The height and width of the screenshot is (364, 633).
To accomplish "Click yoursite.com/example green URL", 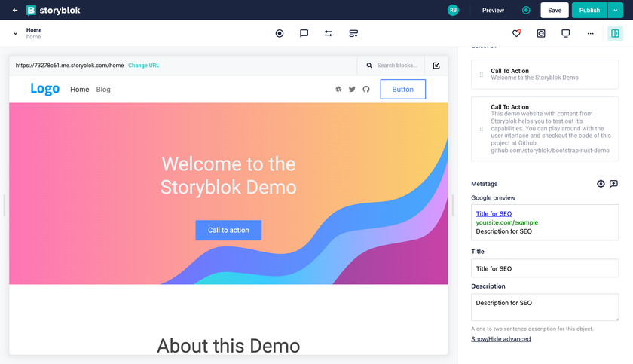I will pos(506,222).
